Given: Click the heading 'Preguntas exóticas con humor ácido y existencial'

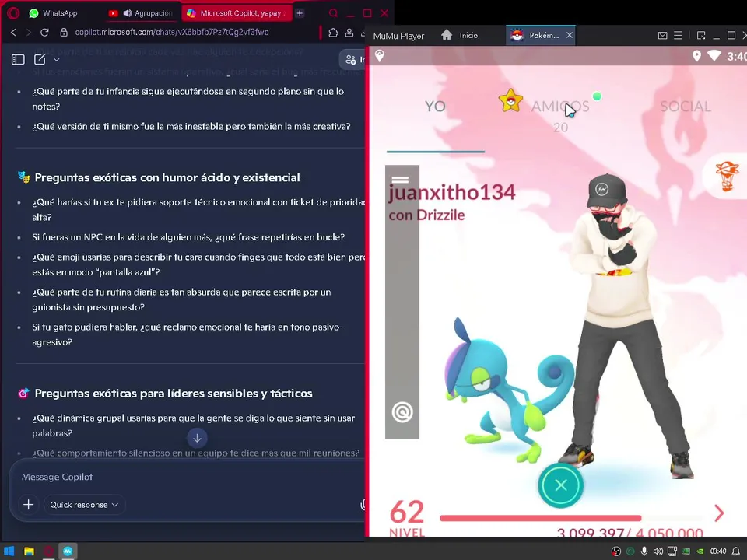Looking at the screenshot, I should click(x=167, y=177).
